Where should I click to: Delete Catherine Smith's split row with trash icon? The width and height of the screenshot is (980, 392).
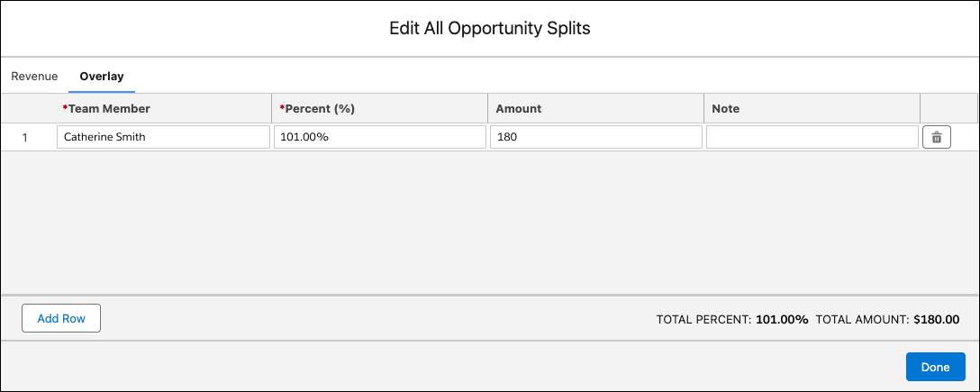(936, 138)
